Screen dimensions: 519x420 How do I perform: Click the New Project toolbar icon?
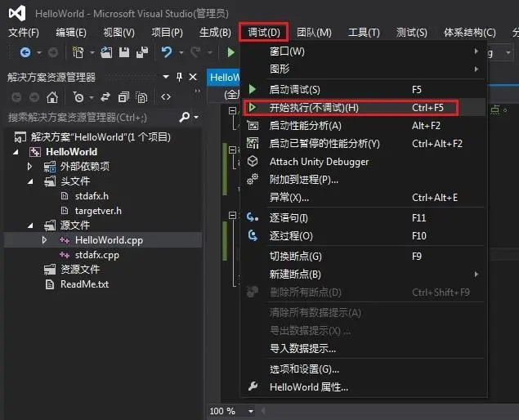tap(78, 52)
